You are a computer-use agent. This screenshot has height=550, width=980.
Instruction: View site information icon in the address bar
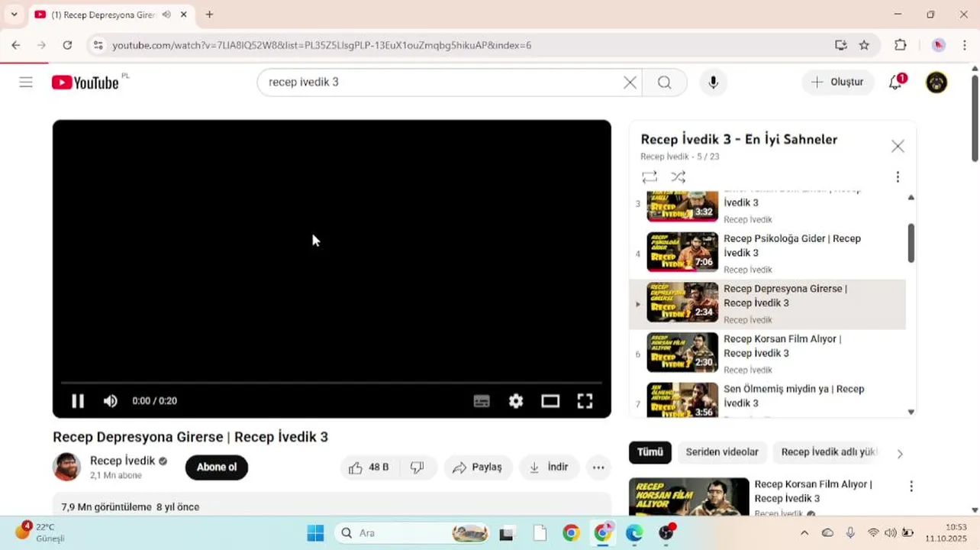click(x=98, y=45)
